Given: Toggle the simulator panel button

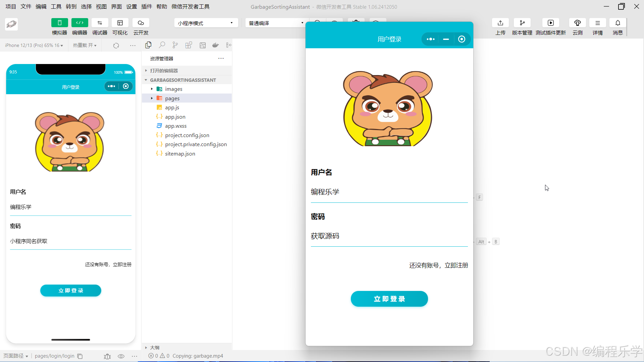Looking at the screenshot, I should [59, 23].
